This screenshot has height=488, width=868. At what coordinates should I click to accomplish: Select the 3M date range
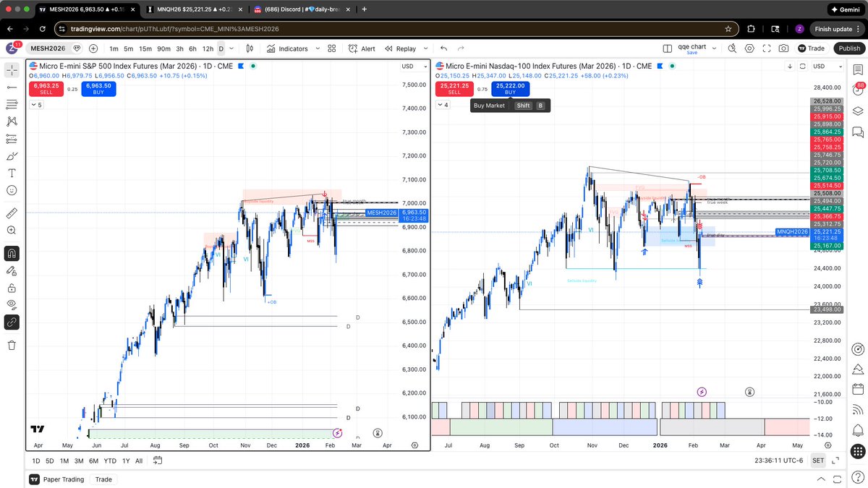(x=79, y=461)
